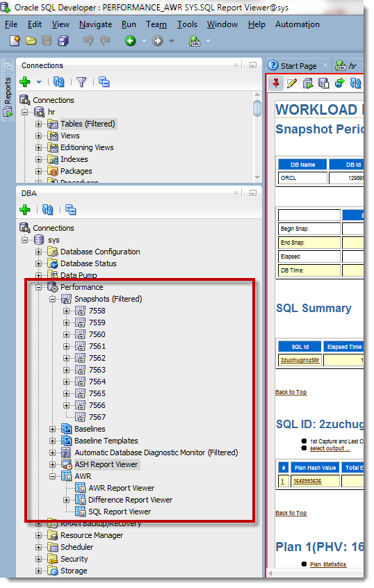Click the Forward navigation arrow
The height and width of the screenshot is (588, 374).
[x=158, y=40]
